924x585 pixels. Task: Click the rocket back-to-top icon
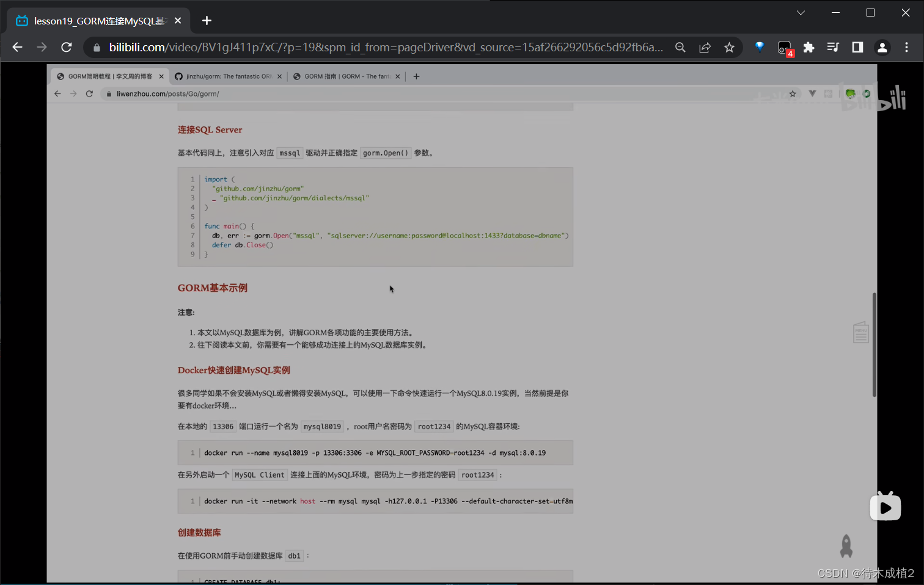coord(846,546)
